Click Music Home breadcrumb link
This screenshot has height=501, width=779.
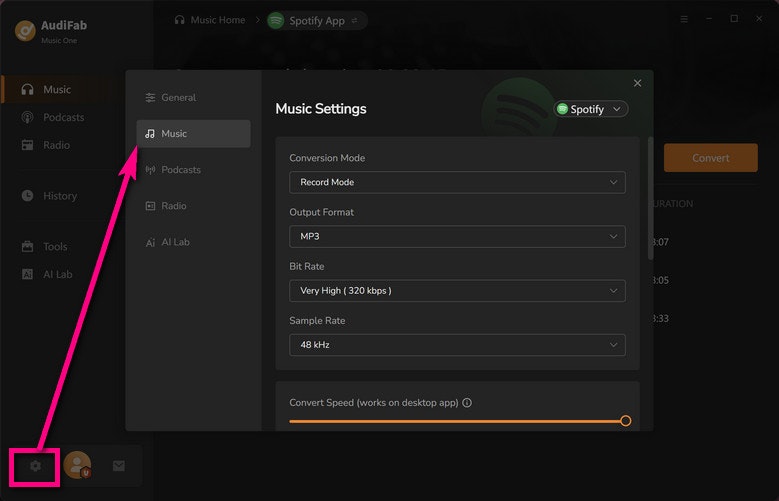point(218,20)
